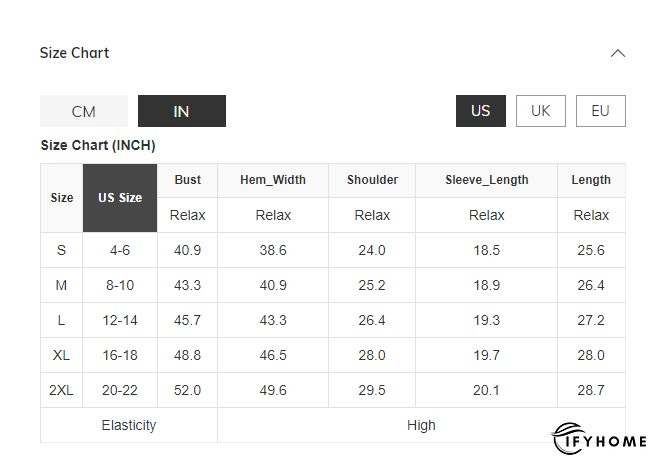Switch to UK sizing
Screen dimensions: 666x468
pos(541,111)
